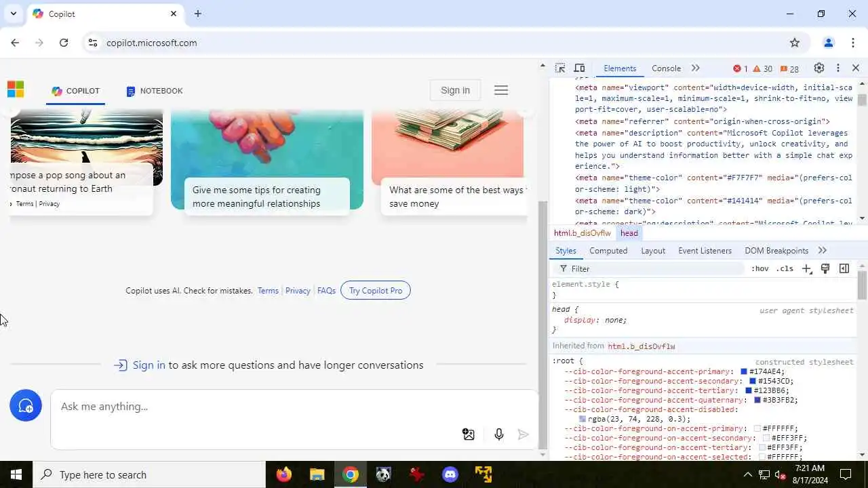Select html.b_disOvflw breadcrumb
Viewport: 868px width, 488px height.
[x=583, y=233]
